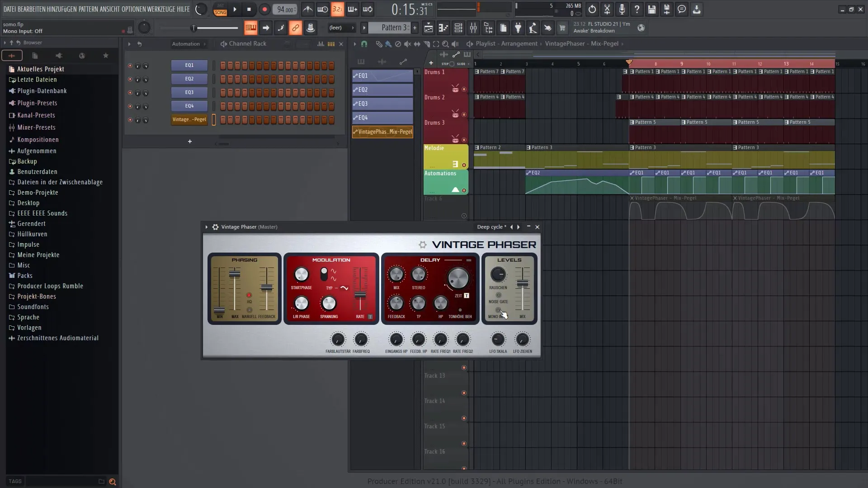This screenshot has height=488, width=868.
Task: Mute the Drums 1 track with its dot
Action: (464, 89)
